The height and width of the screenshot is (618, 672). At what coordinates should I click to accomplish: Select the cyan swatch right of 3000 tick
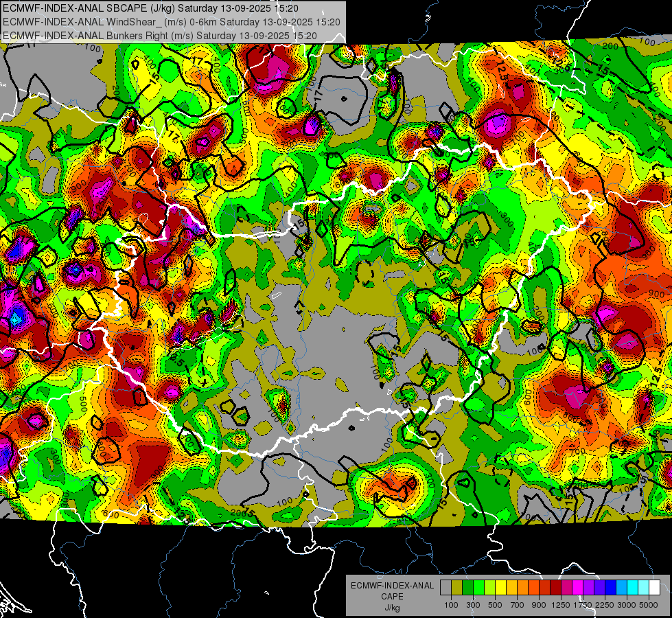point(633,587)
